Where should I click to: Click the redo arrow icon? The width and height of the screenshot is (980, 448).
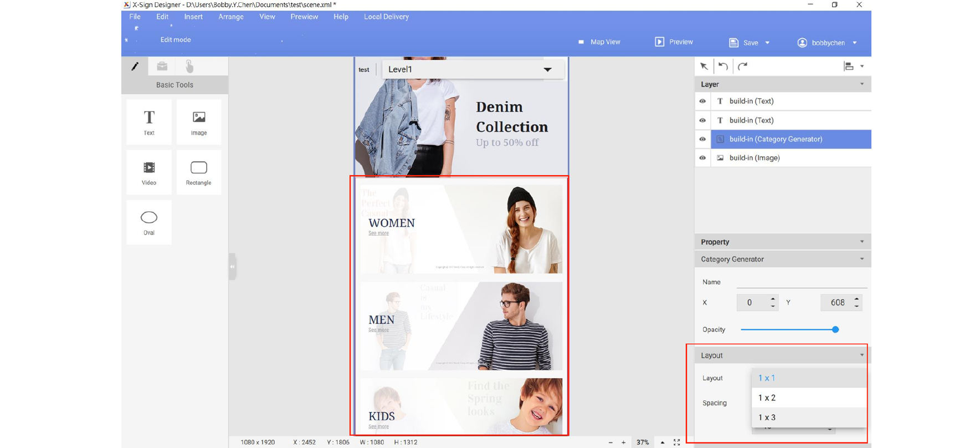click(742, 66)
